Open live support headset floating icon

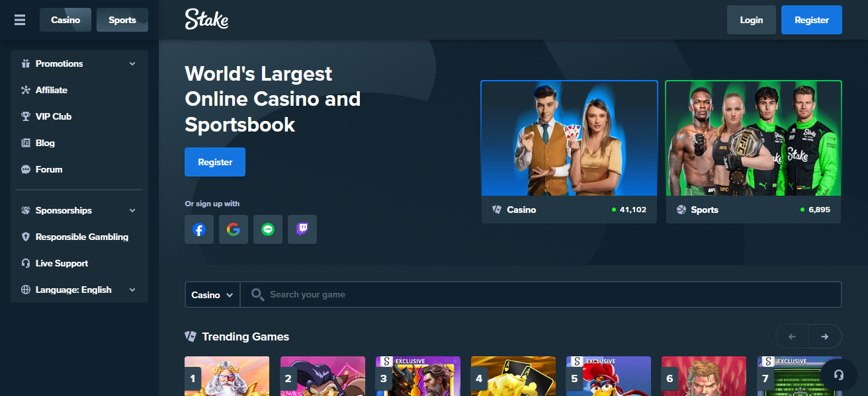click(839, 375)
